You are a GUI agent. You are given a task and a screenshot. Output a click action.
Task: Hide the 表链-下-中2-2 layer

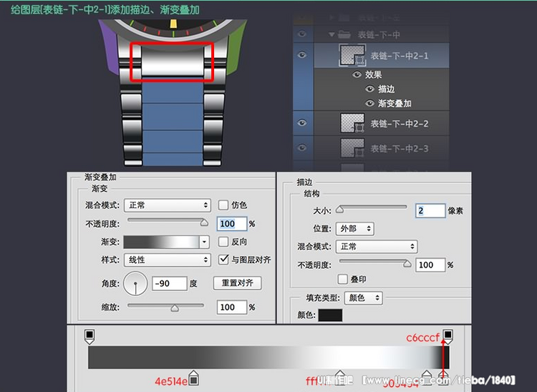coord(302,123)
